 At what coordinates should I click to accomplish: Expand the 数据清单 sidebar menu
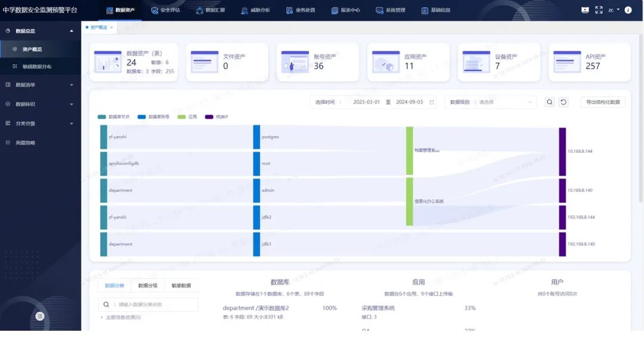[40, 85]
